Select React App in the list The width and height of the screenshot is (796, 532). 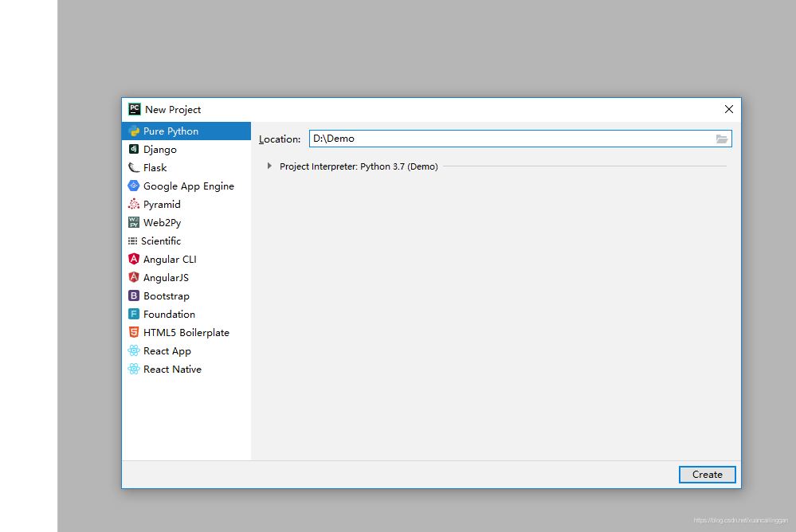186,350
